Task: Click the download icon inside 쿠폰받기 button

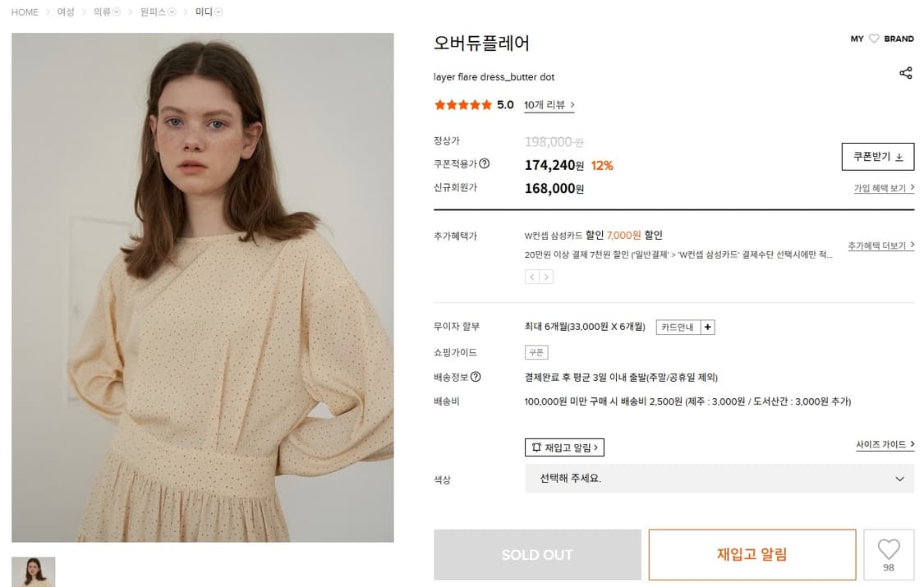Action: tap(901, 156)
